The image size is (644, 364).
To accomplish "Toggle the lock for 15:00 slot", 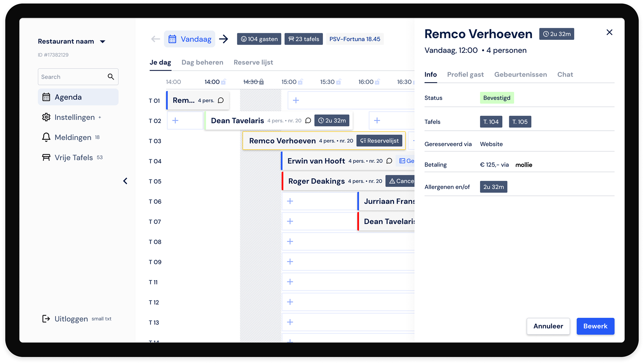I will coord(301,82).
